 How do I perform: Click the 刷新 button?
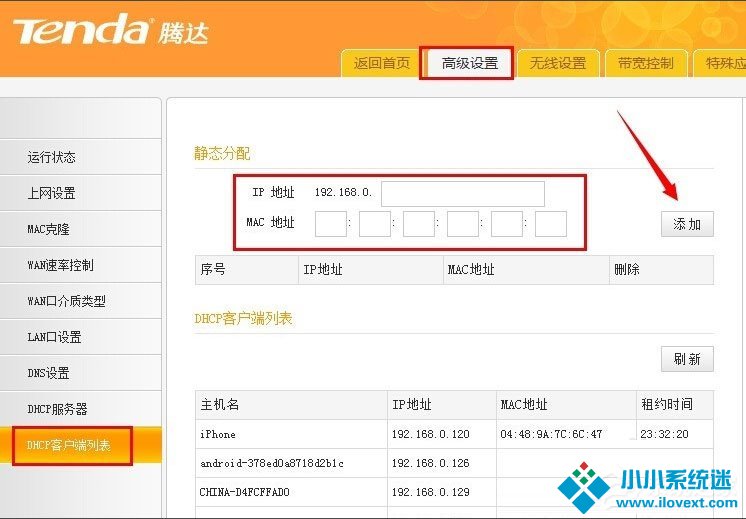(687, 359)
